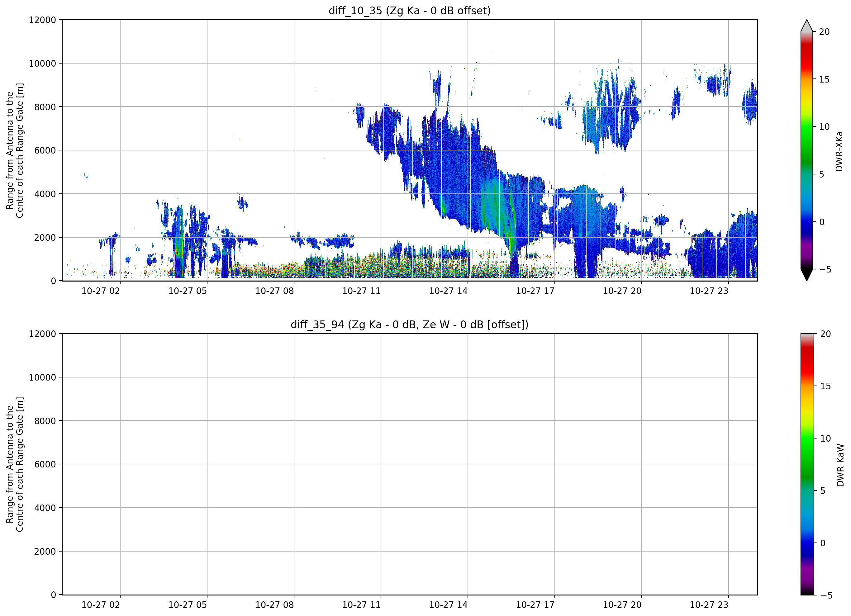Click the '20' tick on bottom colorbar

825,334
